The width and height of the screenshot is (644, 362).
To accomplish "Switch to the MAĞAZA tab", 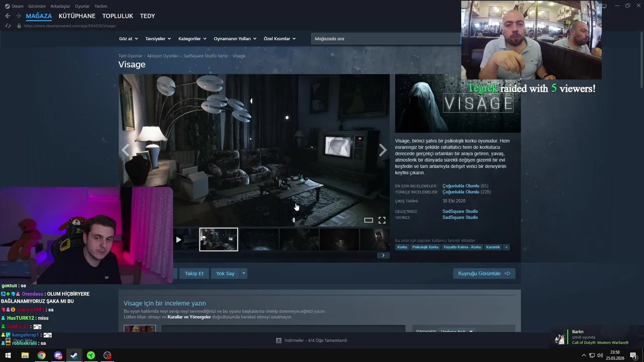I will (39, 16).
